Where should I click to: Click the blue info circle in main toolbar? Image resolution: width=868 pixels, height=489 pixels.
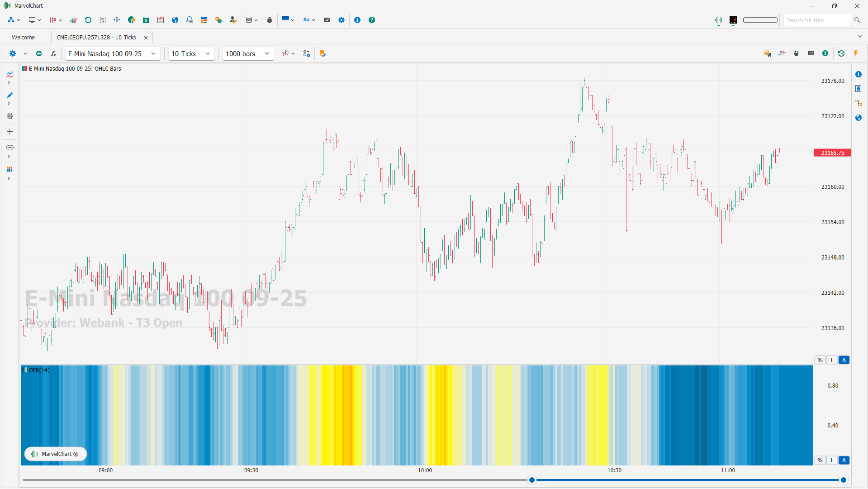coord(357,20)
